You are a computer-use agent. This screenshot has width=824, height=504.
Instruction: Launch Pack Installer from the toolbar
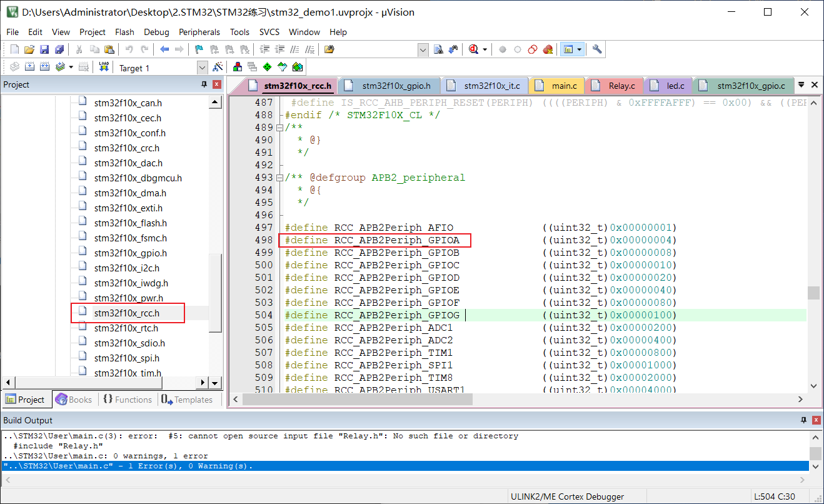297,67
